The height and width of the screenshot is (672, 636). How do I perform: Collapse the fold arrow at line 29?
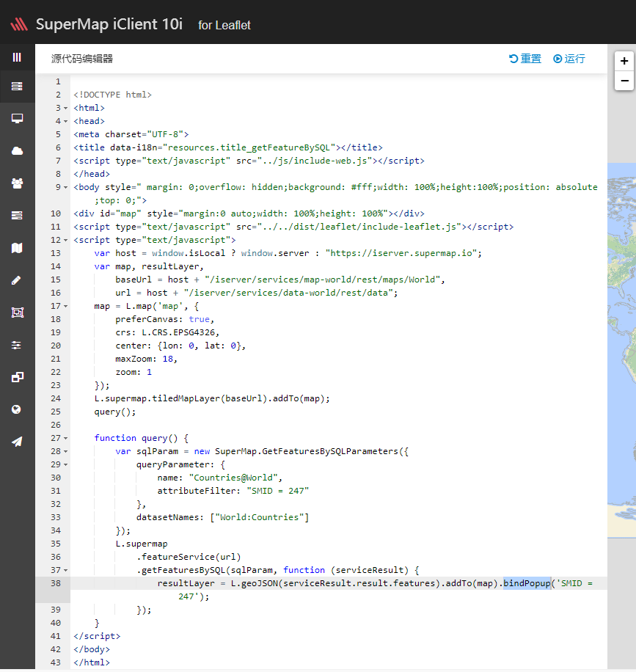65,464
